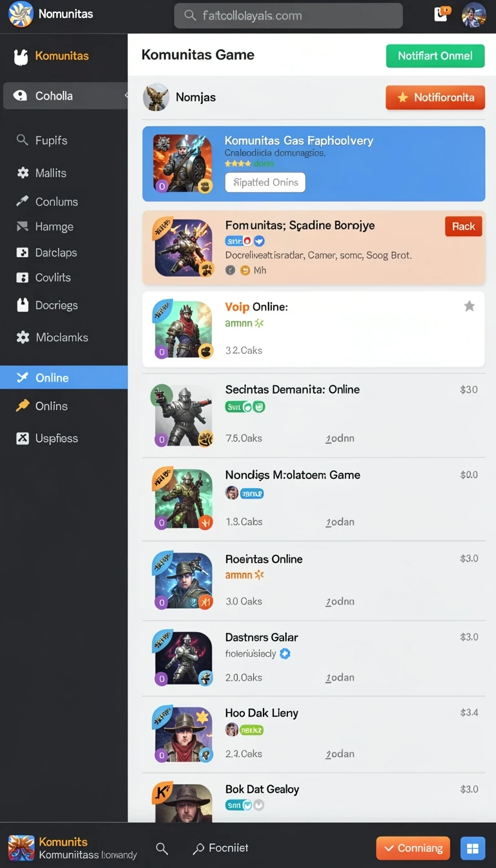
Task: Click the Covlirts sidebar icon
Action: pyautogui.click(x=23, y=278)
